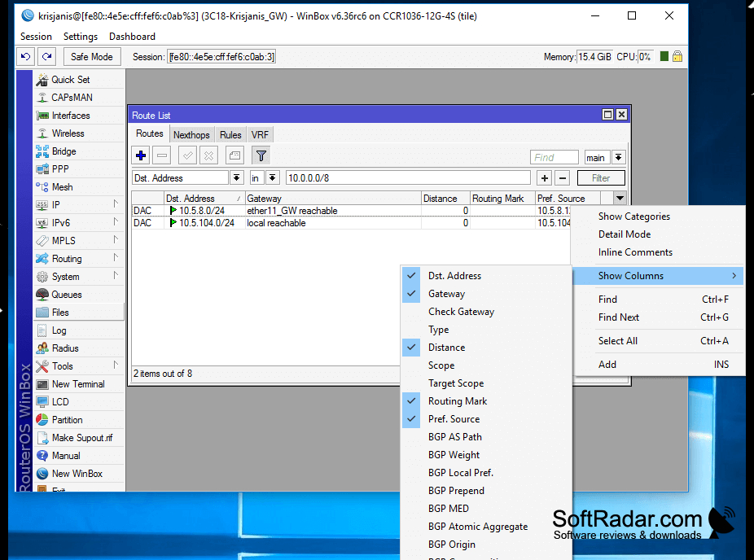This screenshot has height=560, width=754.
Task: Click the Safe Mode button
Action: (x=91, y=57)
